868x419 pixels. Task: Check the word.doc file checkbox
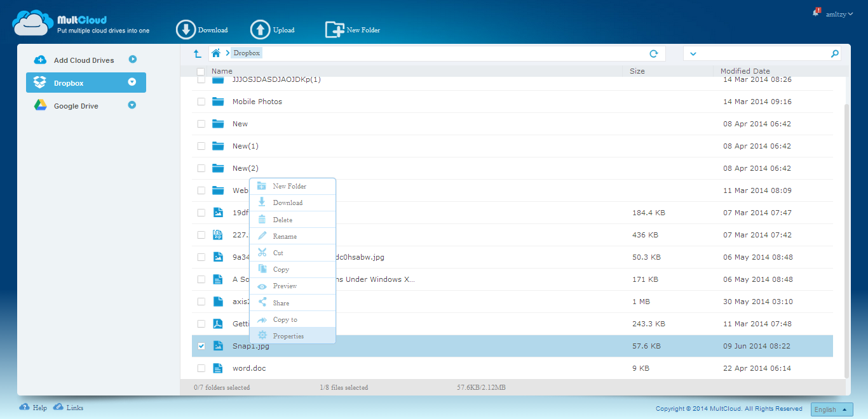coord(201,368)
